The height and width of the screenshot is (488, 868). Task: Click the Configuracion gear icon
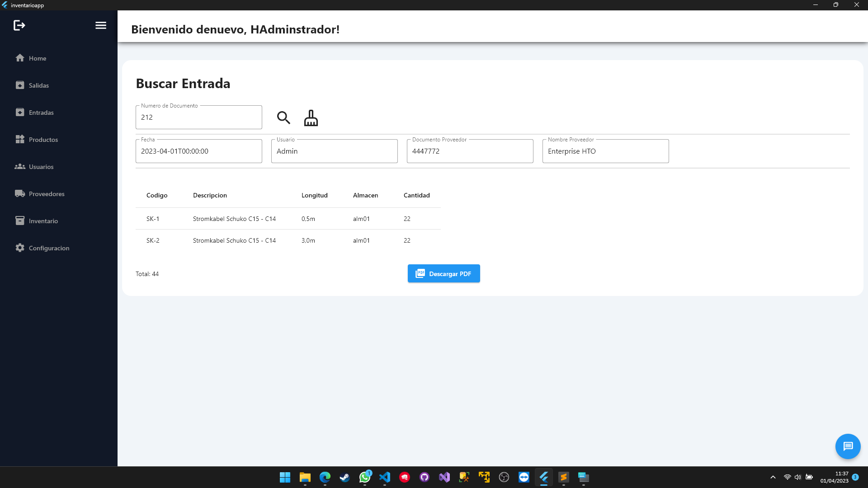tap(20, 248)
